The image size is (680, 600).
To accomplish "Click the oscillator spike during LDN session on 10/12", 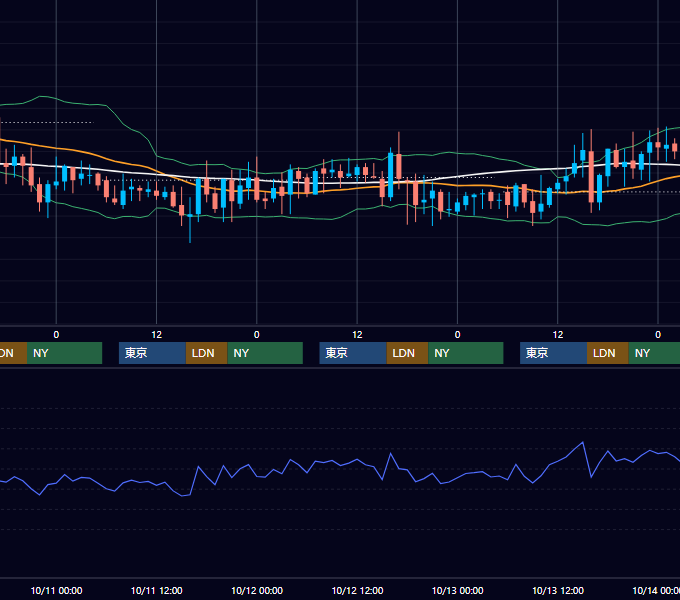I will 391,453.
